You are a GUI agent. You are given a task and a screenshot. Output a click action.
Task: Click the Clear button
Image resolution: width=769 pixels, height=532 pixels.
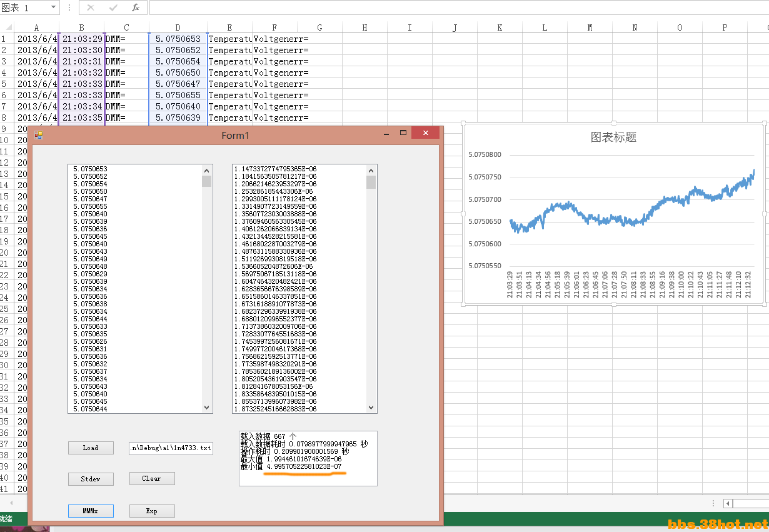152,479
